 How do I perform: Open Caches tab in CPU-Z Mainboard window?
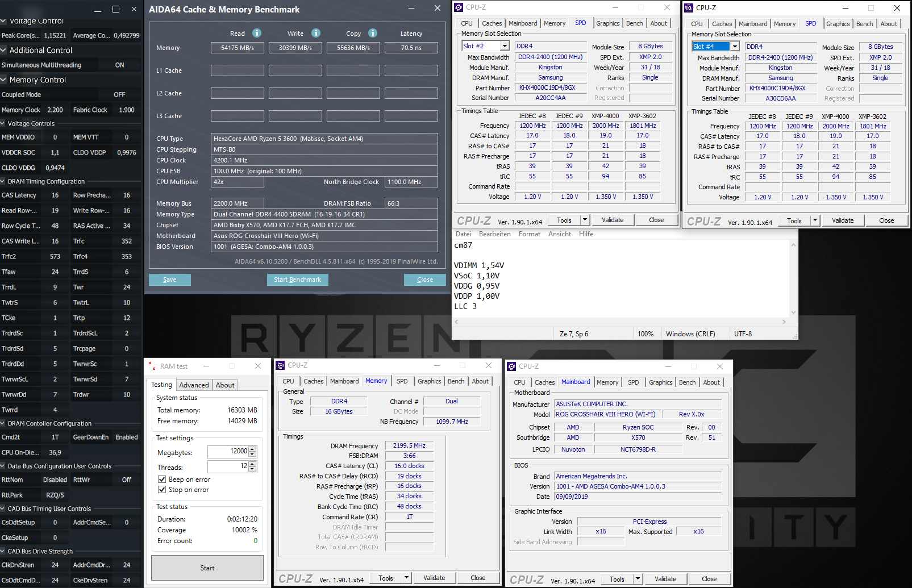coord(545,382)
